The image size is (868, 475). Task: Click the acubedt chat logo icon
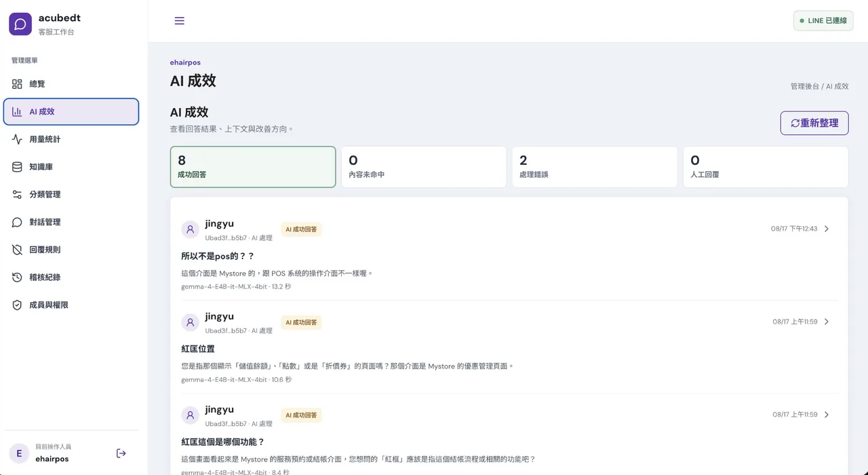pyautogui.click(x=20, y=24)
